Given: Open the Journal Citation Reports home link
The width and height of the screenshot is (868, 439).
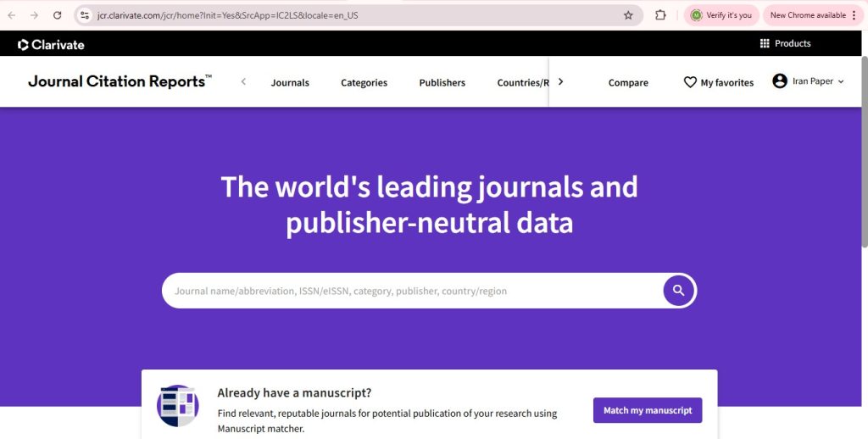Looking at the screenshot, I should coord(120,81).
